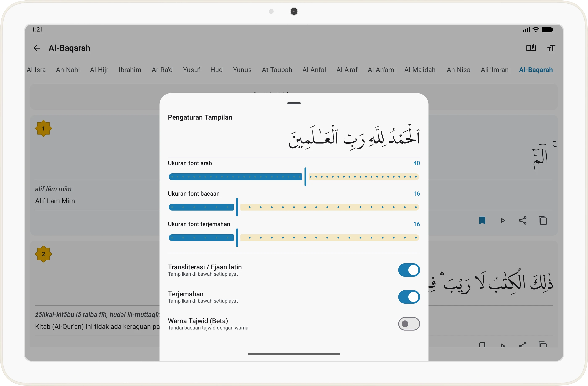
Task: Open the reading mode book icon
Action: pyautogui.click(x=531, y=48)
